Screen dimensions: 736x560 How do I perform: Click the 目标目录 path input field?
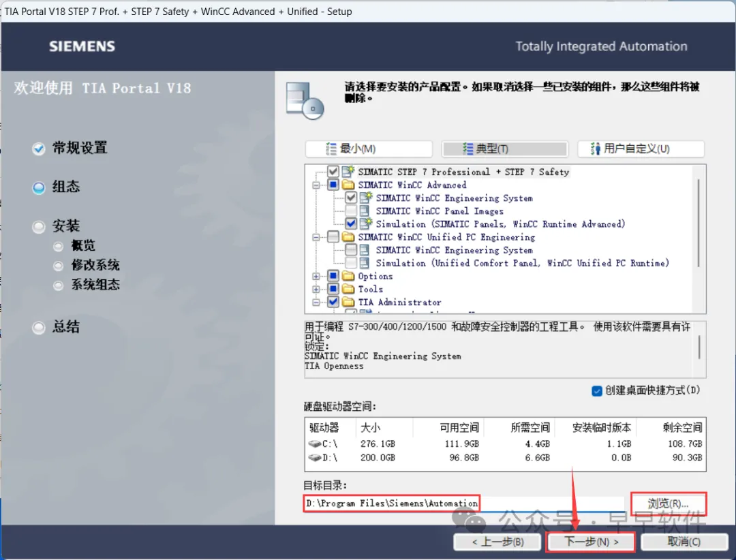click(x=464, y=503)
